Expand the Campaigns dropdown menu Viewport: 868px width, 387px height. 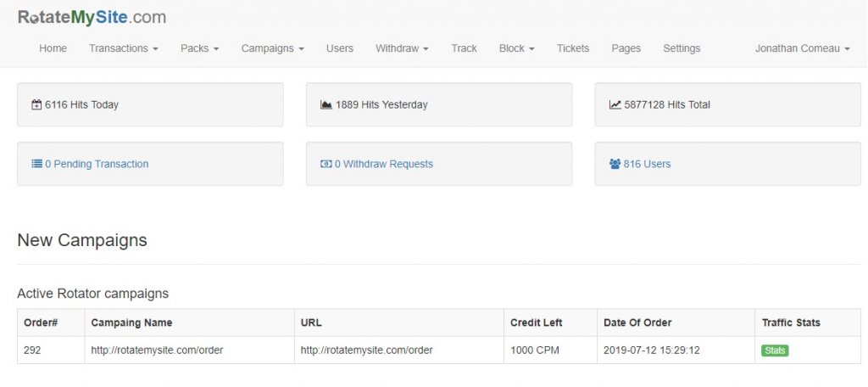[272, 48]
